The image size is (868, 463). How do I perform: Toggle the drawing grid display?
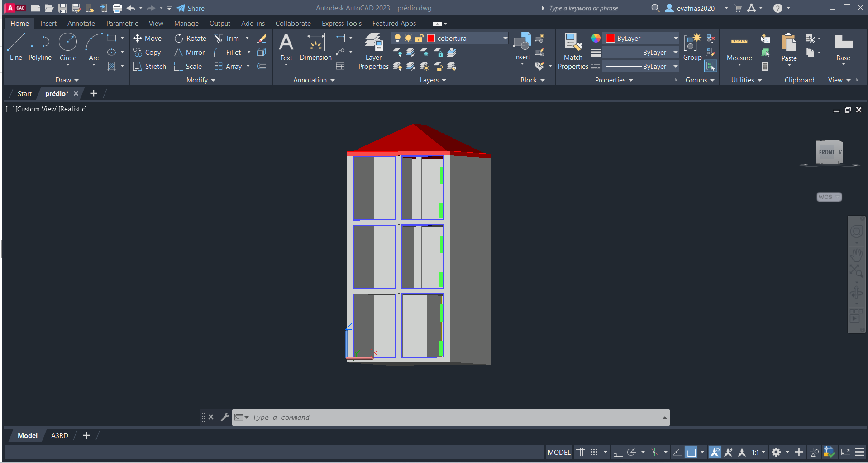point(580,452)
